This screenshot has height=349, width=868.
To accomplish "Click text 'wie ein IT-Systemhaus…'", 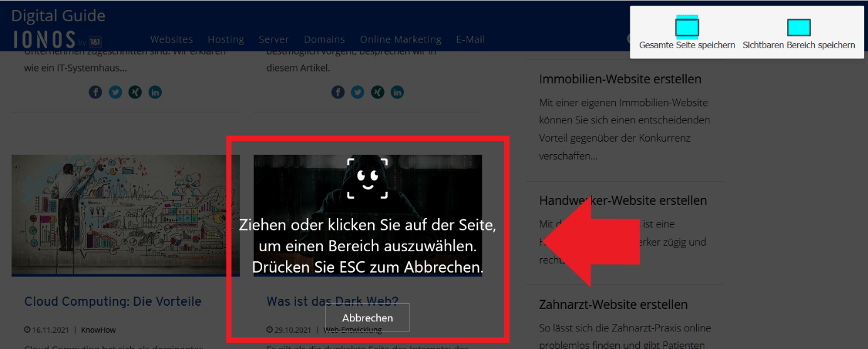I will (75, 67).
